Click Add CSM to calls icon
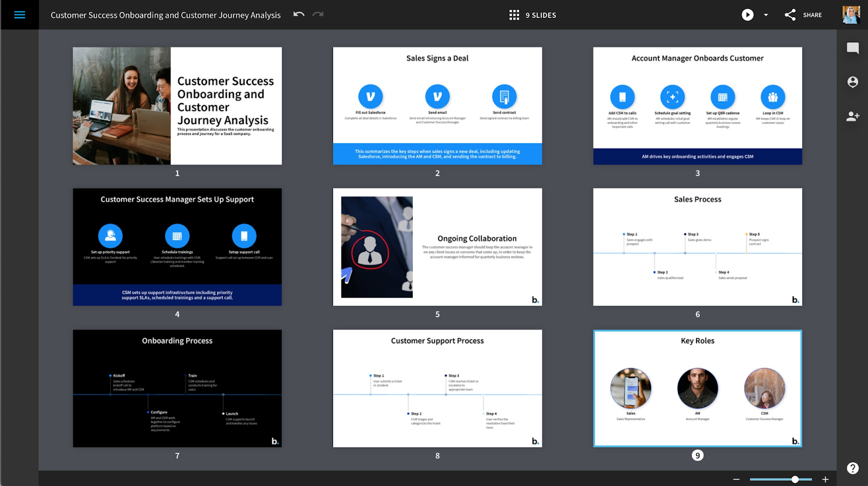The height and width of the screenshot is (486, 868). [622, 97]
